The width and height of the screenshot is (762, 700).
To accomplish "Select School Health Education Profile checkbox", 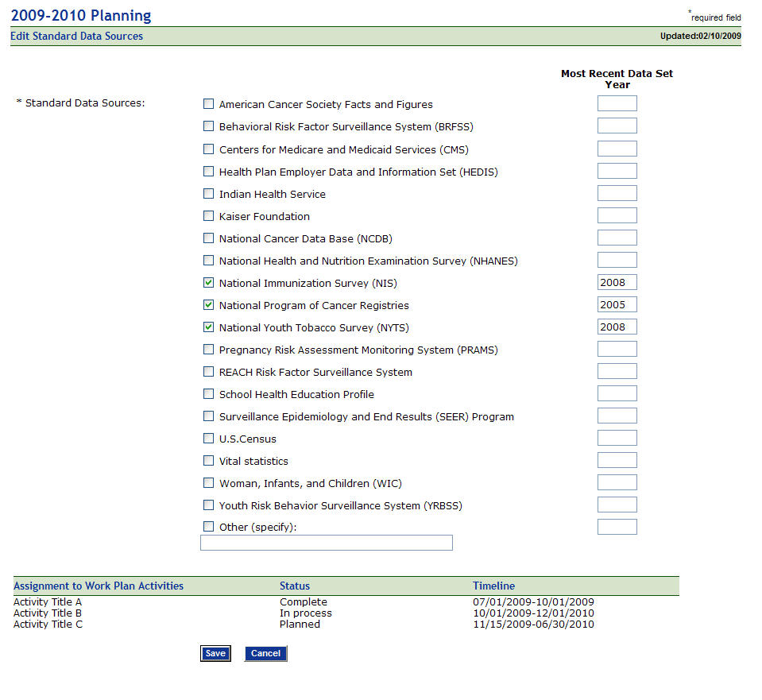I will point(208,393).
